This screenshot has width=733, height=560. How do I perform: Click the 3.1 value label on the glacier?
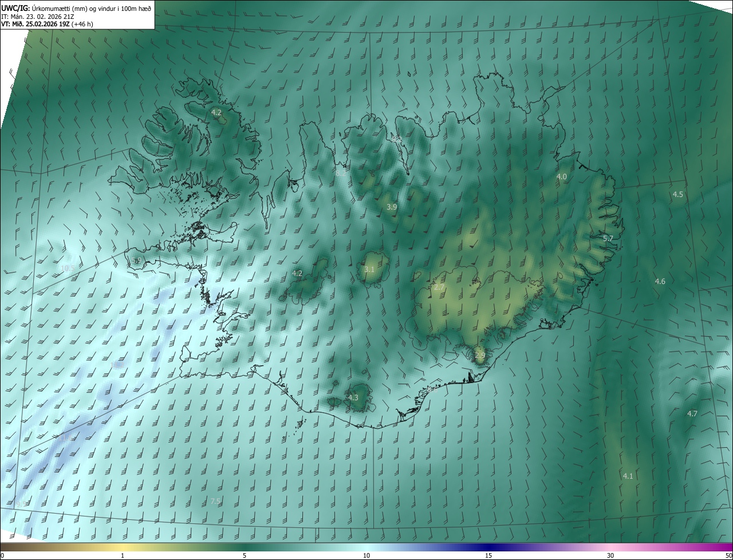[x=369, y=270]
